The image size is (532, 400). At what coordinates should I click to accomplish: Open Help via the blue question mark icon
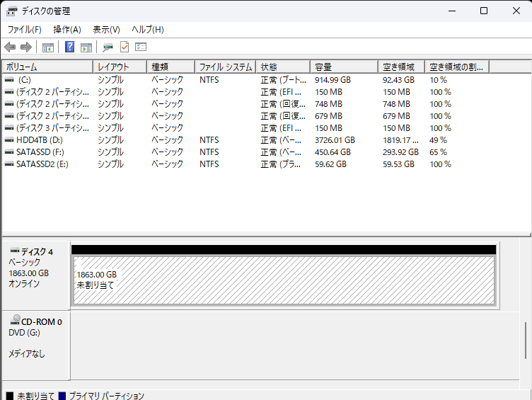[x=69, y=47]
